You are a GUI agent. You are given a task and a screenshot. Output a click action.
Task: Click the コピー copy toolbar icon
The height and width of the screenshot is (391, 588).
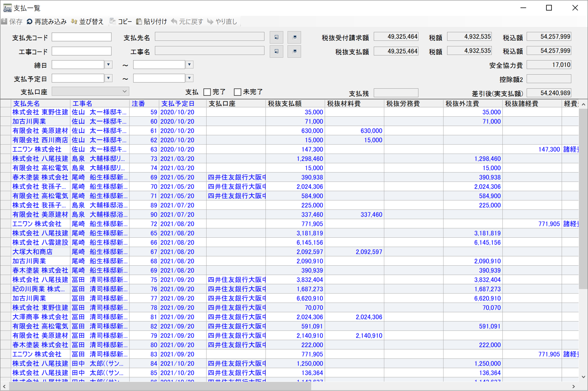click(113, 22)
